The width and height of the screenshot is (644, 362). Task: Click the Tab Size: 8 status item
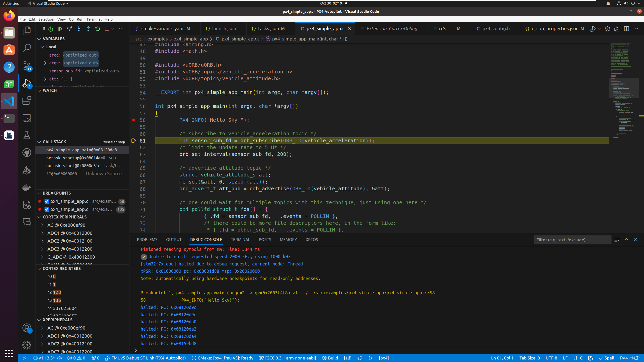tap(530, 358)
